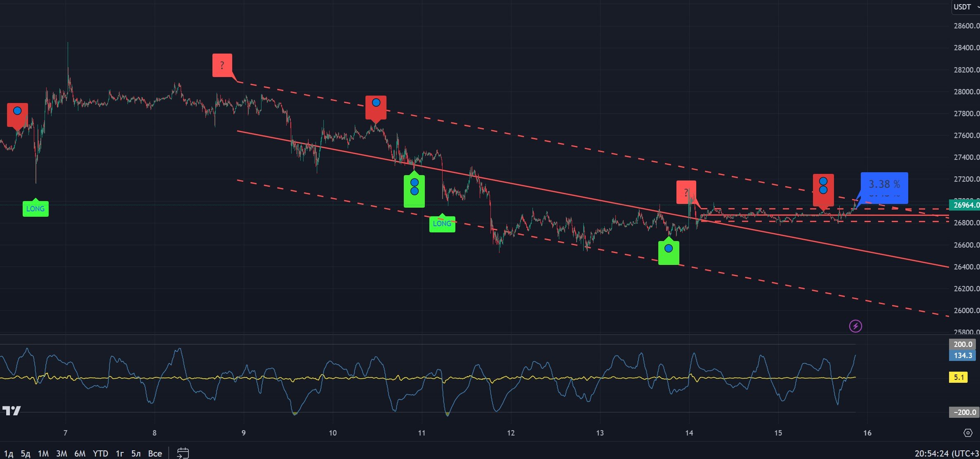The image size is (980, 459).
Task: Click the blue oscillator value 134.3
Action: coord(962,355)
